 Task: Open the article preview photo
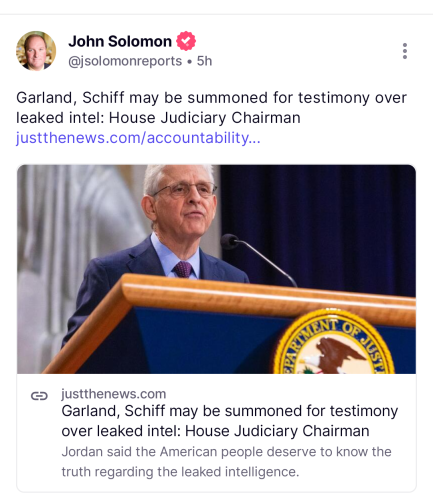[216, 269]
